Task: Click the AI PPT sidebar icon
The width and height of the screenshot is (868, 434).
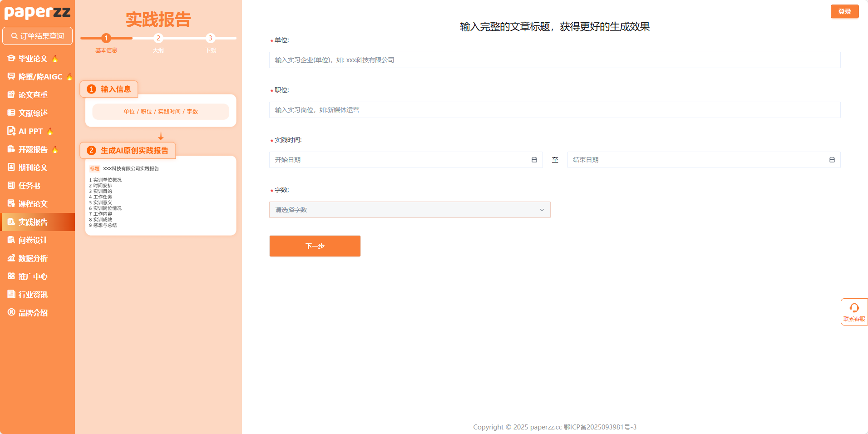Action: [11, 131]
